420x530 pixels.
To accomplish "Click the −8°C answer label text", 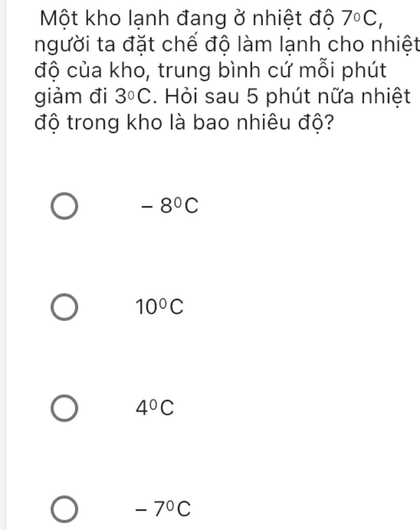I will pyautogui.click(x=169, y=207).
